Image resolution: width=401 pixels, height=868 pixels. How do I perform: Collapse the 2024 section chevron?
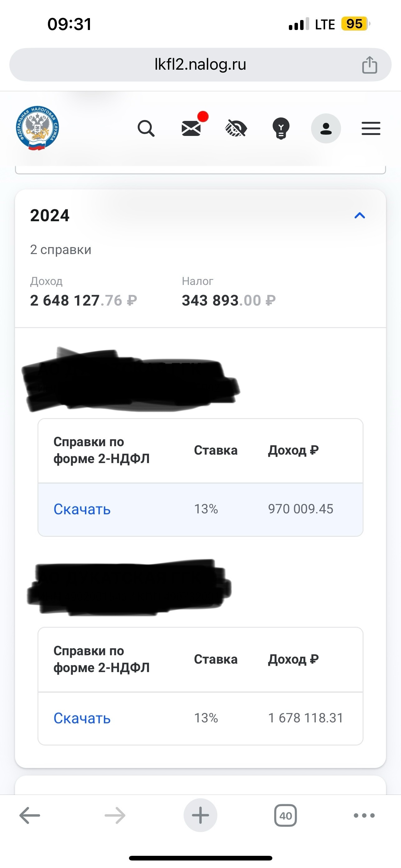coord(359,216)
